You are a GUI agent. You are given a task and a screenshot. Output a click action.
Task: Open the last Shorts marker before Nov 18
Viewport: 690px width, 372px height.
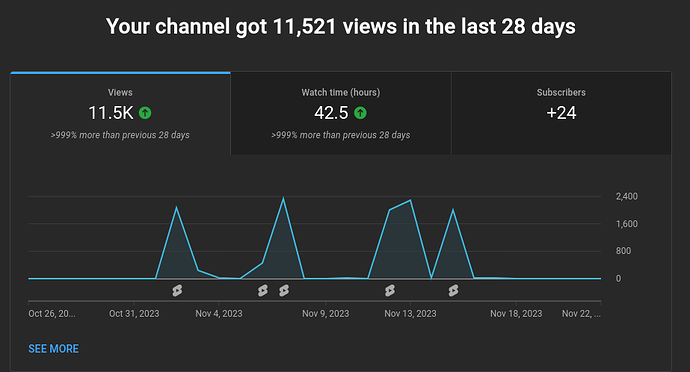coord(453,291)
